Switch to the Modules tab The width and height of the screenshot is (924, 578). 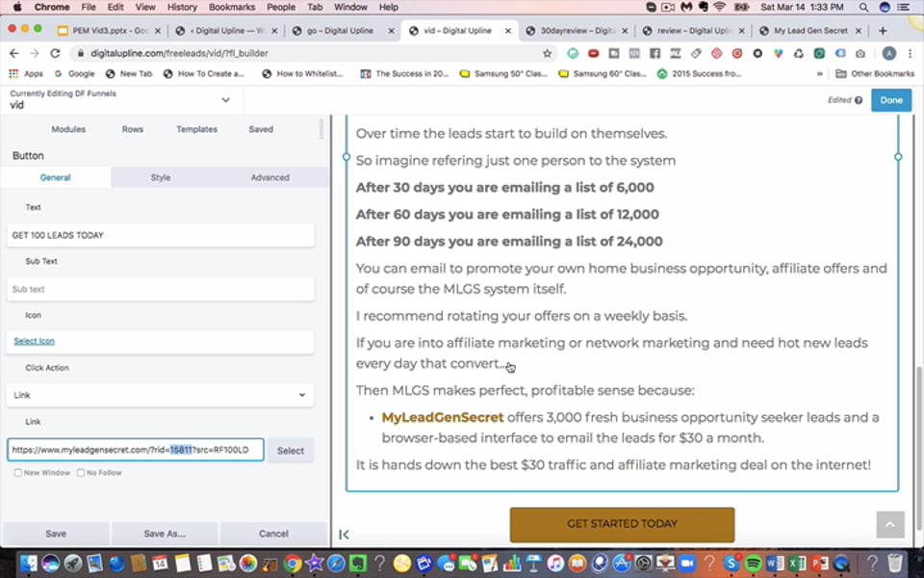pyautogui.click(x=68, y=129)
